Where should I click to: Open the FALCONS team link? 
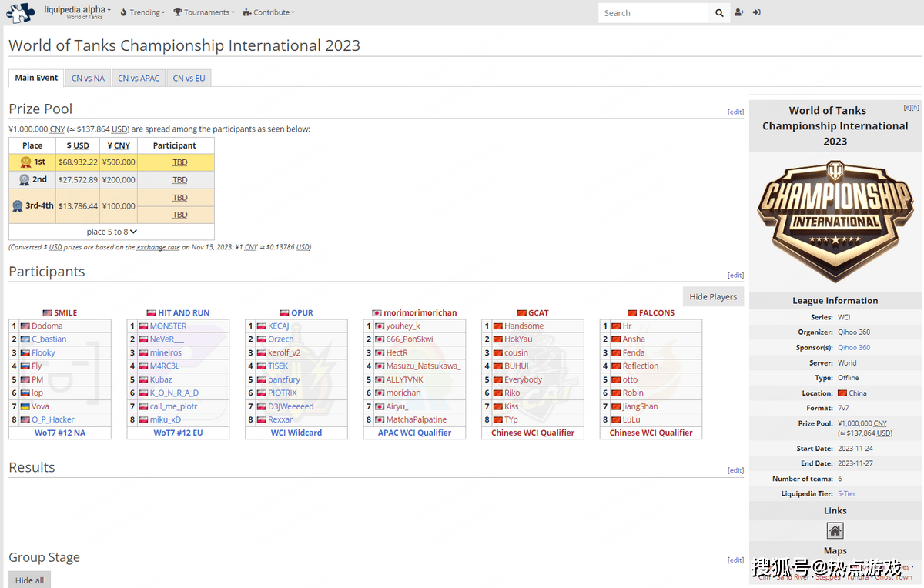point(657,313)
